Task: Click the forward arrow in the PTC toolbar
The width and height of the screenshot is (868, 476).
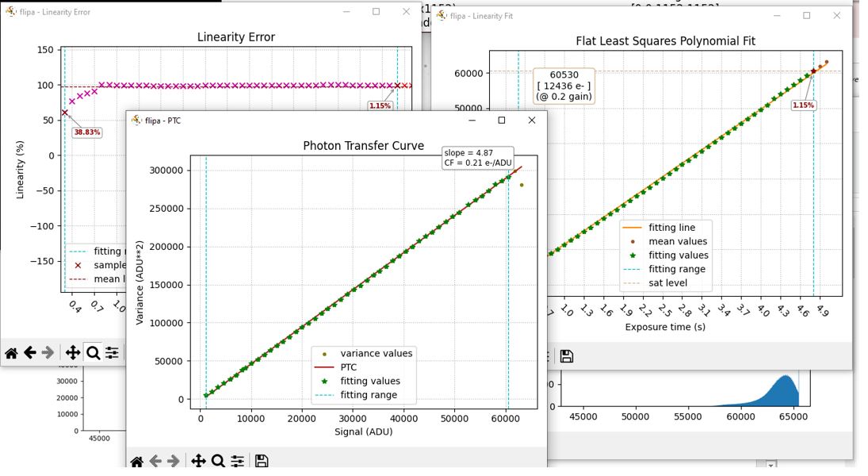Action: (174, 462)
